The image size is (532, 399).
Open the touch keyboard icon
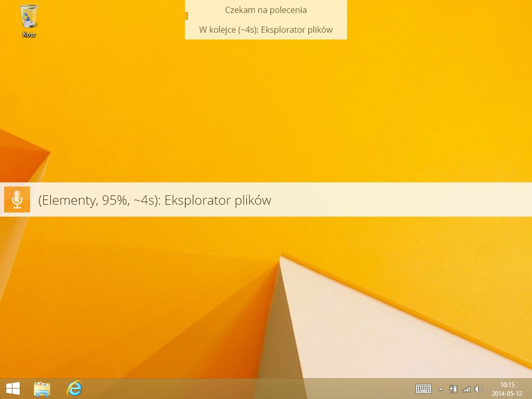423,389
